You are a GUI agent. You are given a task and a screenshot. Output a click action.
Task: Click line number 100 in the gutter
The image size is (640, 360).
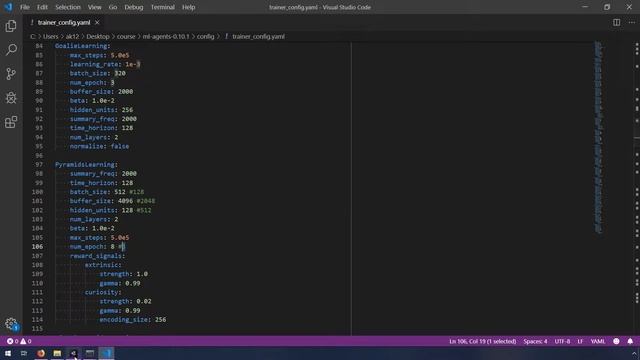click(38, 192)
